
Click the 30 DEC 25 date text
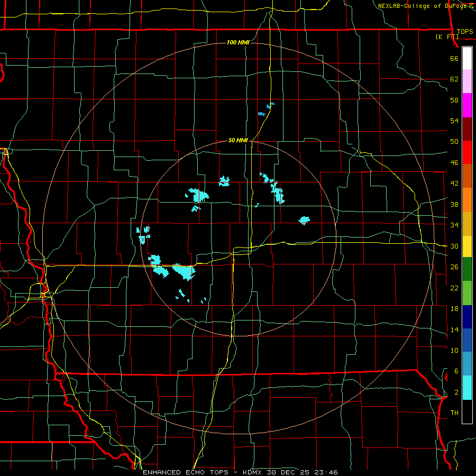[x=289, y=472]
